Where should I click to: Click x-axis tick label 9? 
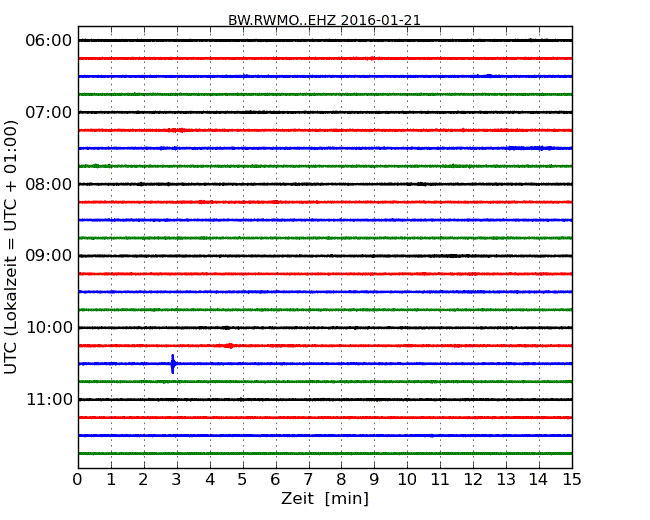tap(374, 479)
